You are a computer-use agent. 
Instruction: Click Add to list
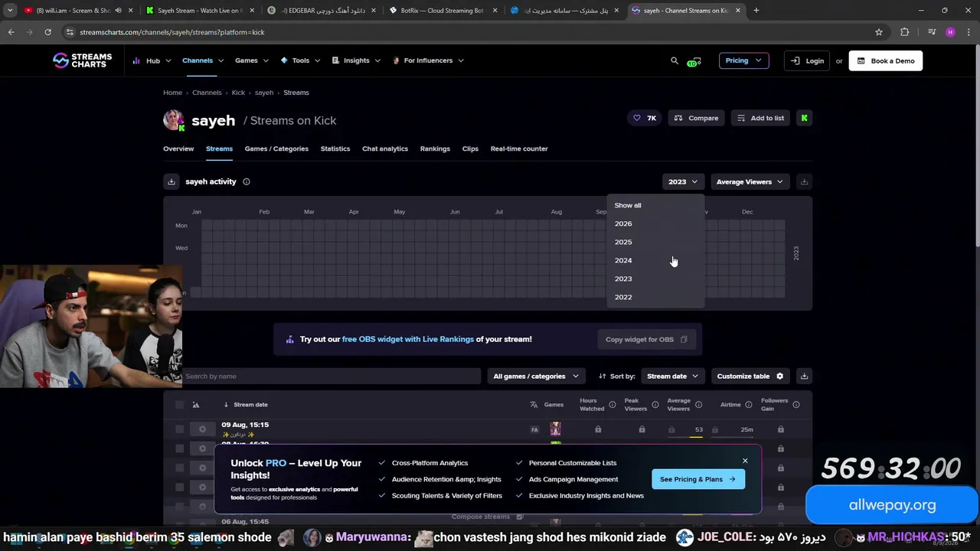point(760,118)
